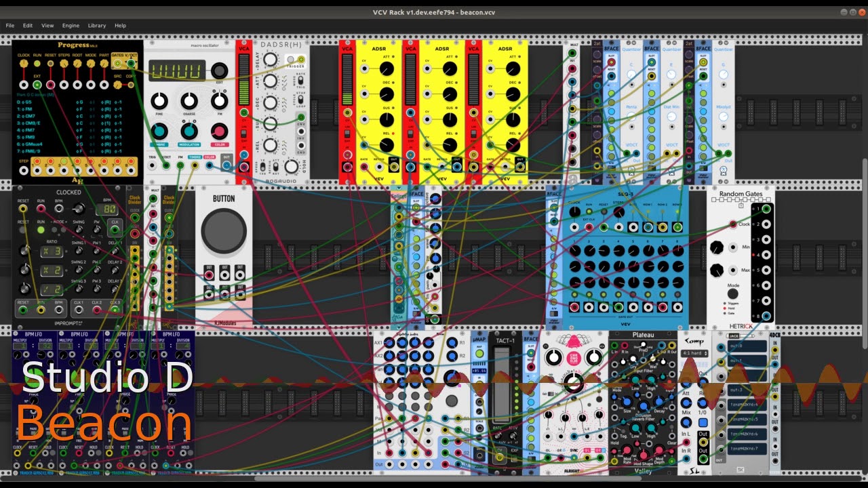
Task: Click the Progress module MODE knob
Action: (x=91, y=63)
